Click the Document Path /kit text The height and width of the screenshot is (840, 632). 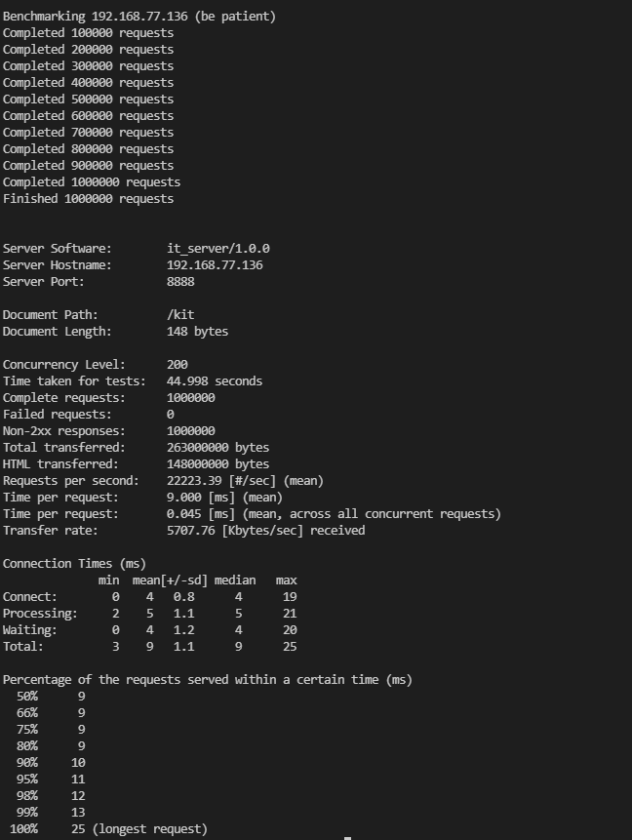coord(180,315)
